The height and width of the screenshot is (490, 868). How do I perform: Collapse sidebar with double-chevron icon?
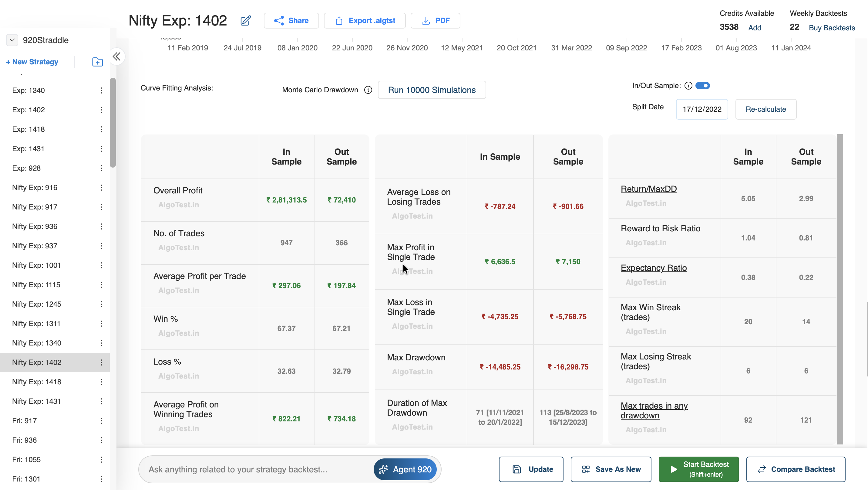pos(116,56)
